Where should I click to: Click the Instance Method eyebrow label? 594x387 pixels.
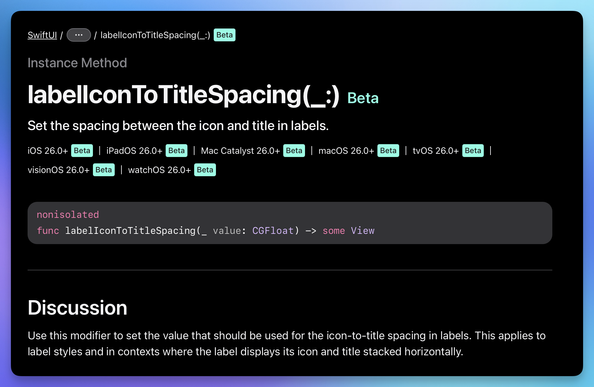77,63
